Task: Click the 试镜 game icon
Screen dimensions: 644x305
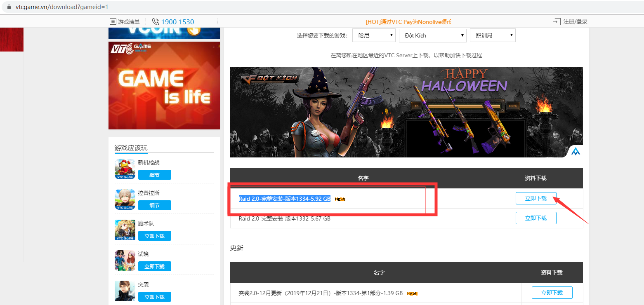Action: pyautogui.click(x=125, y=260)
